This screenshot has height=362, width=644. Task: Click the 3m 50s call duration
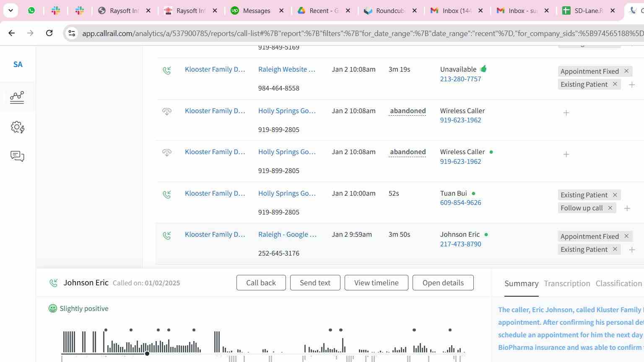(399, 234)
